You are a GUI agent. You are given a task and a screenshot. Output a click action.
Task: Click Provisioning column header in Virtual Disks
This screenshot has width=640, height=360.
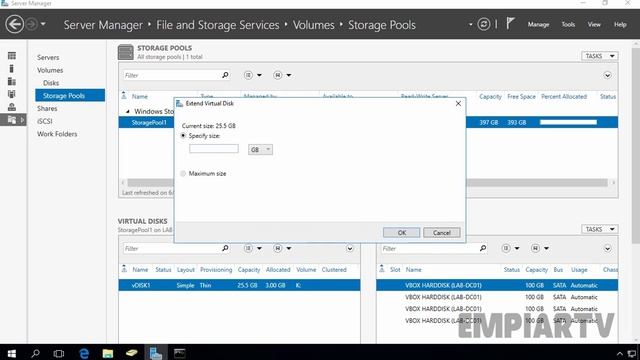(216, 270)
